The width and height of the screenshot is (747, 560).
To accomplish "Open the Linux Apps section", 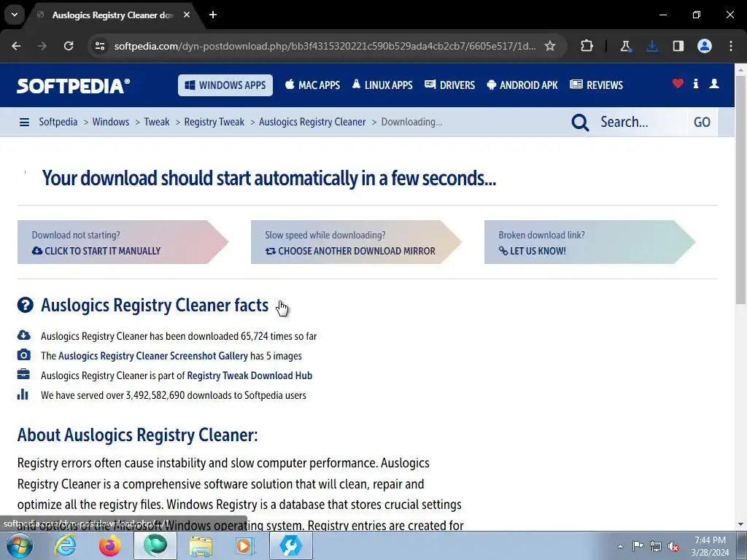I will point(382,85).
